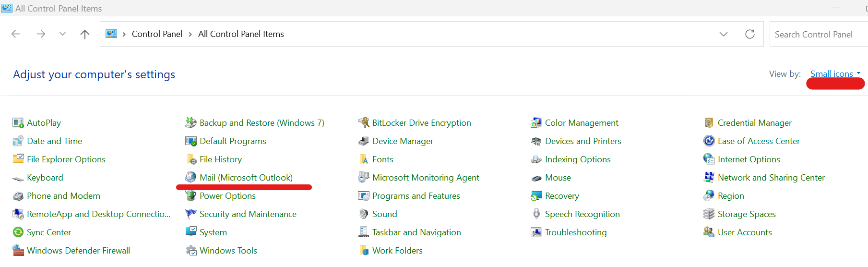Go forward with the Forward arrow

tap(41, 34)
